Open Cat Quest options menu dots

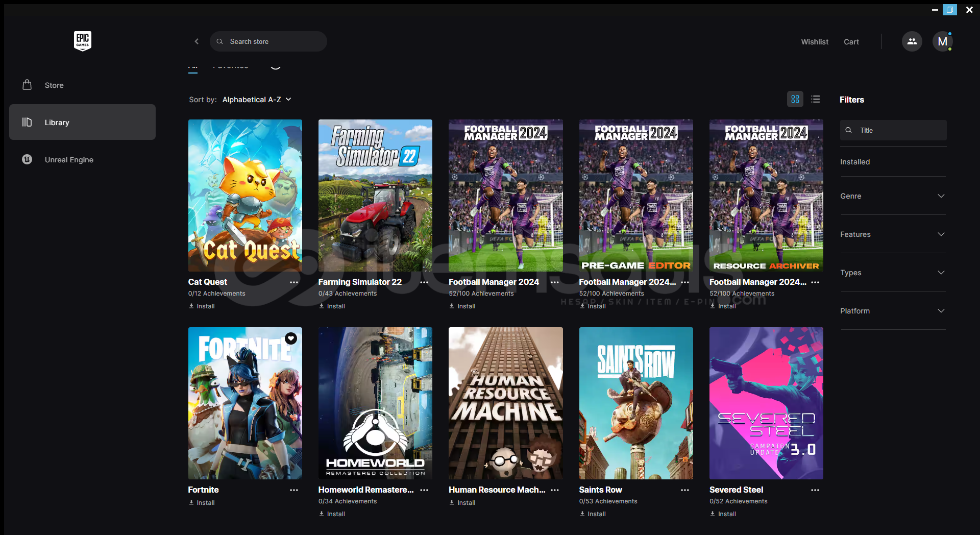click(x=294, y=282)
